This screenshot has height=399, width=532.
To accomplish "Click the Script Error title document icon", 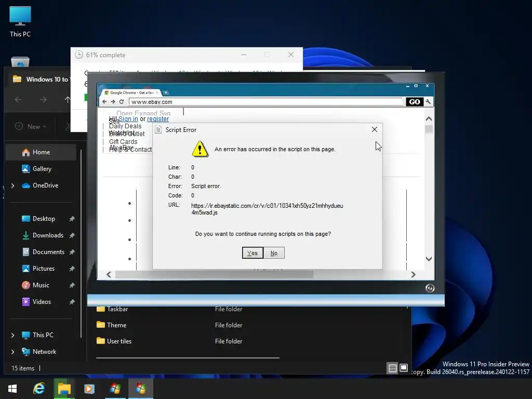I will (x=158, y=129).
